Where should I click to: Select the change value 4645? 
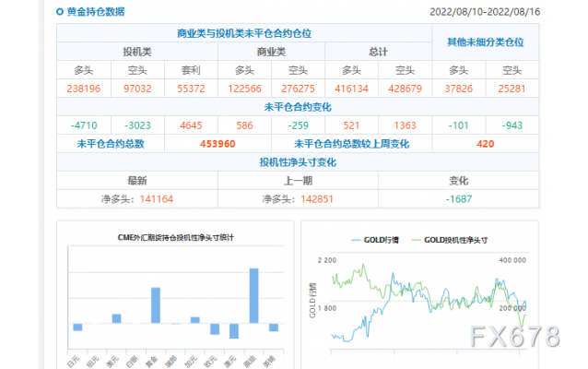coord(191,125)
